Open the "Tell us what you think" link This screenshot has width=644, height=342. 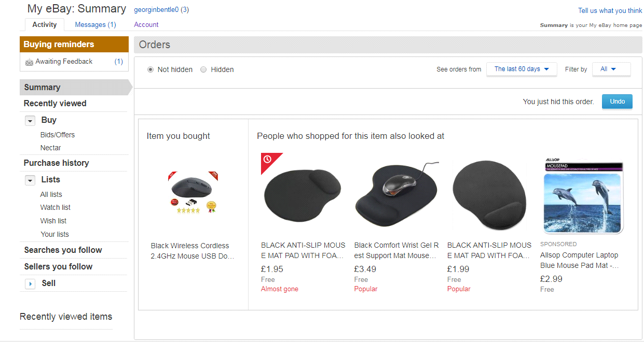610,10
